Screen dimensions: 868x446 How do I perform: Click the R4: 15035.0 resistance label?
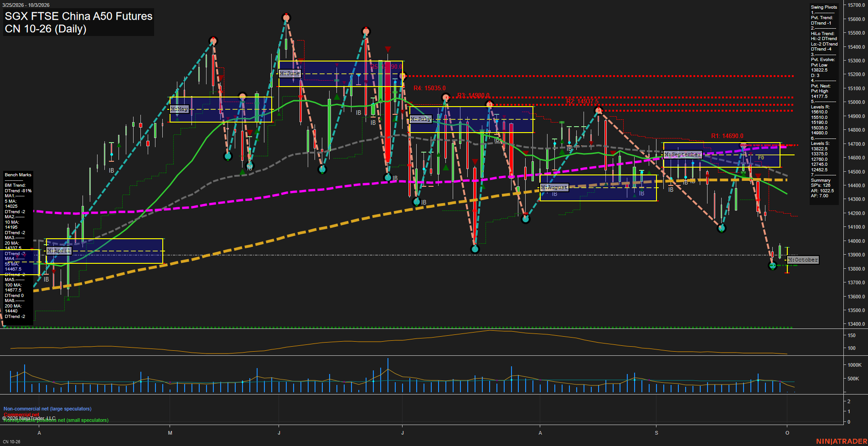coord(429,88)
